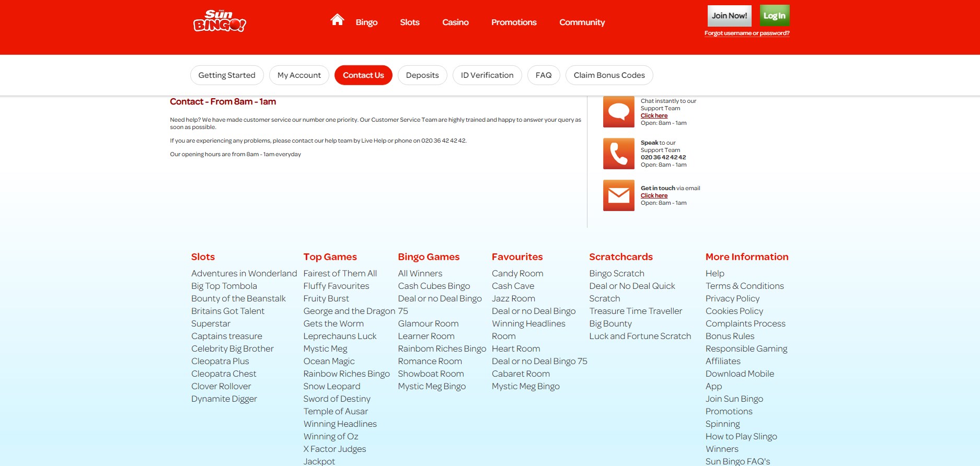Open Snow Leopard link
This screenshot has width=980, height=466.
pos(332,386)
